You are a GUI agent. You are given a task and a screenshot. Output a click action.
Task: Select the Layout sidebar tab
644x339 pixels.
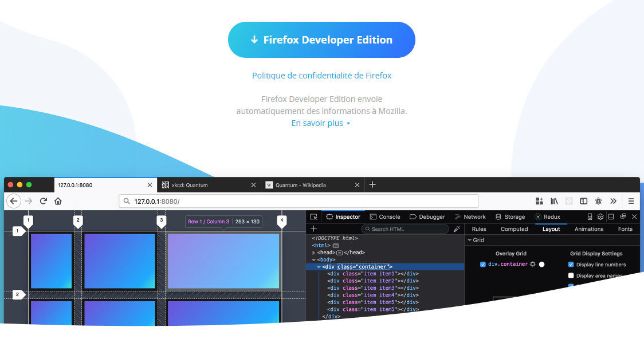[x=551, y=229]
